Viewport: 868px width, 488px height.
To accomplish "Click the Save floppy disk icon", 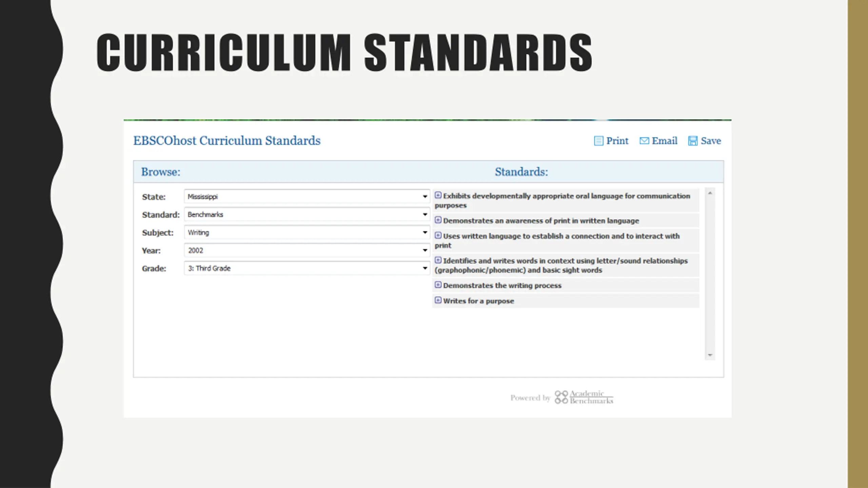I will tap(693, 141).
